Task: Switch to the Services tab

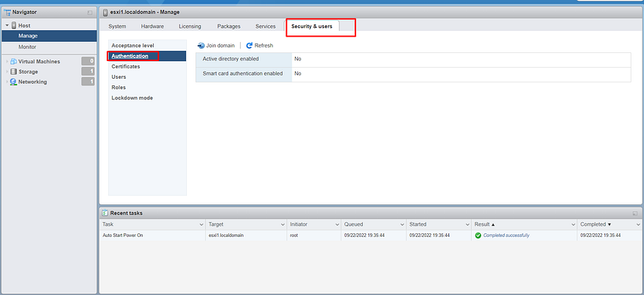Action: 265,26
